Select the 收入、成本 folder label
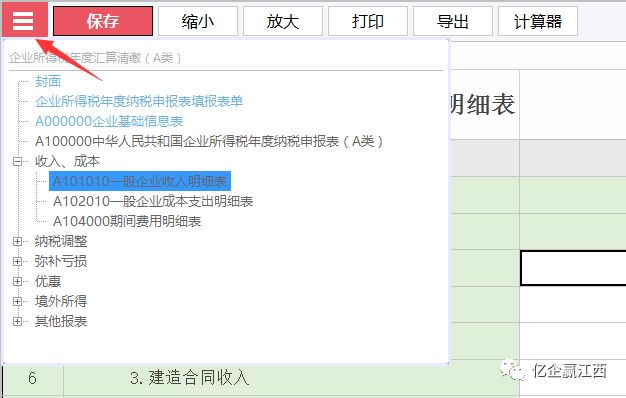 (67, 161)
